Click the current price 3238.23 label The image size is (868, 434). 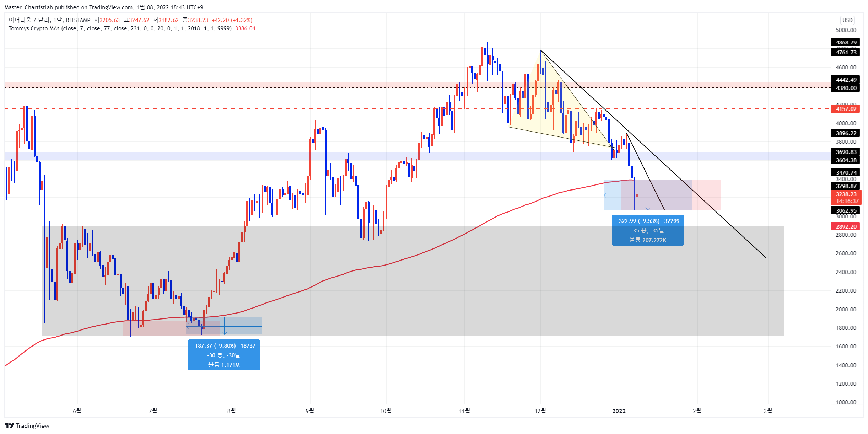[x=846, y=194]
